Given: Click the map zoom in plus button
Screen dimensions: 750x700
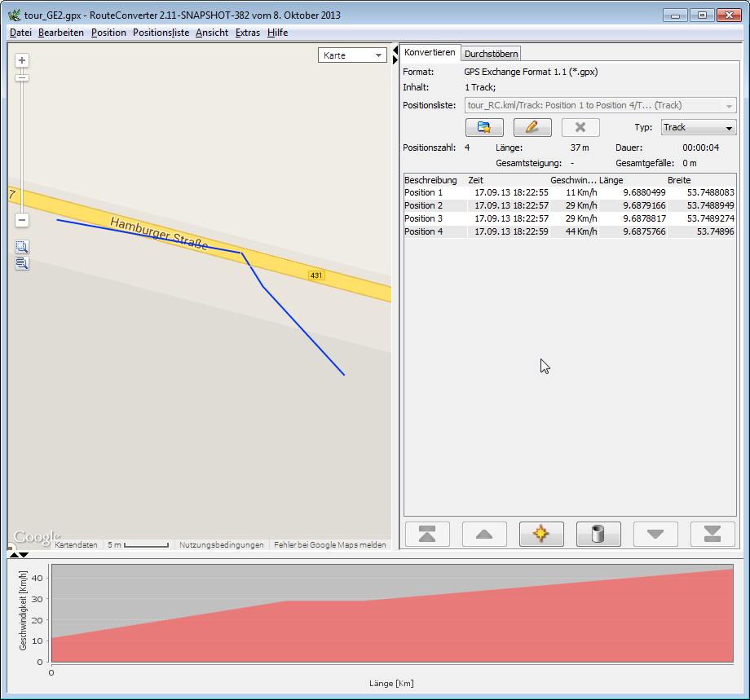Looking at the screenshot, I should point(22,60).
